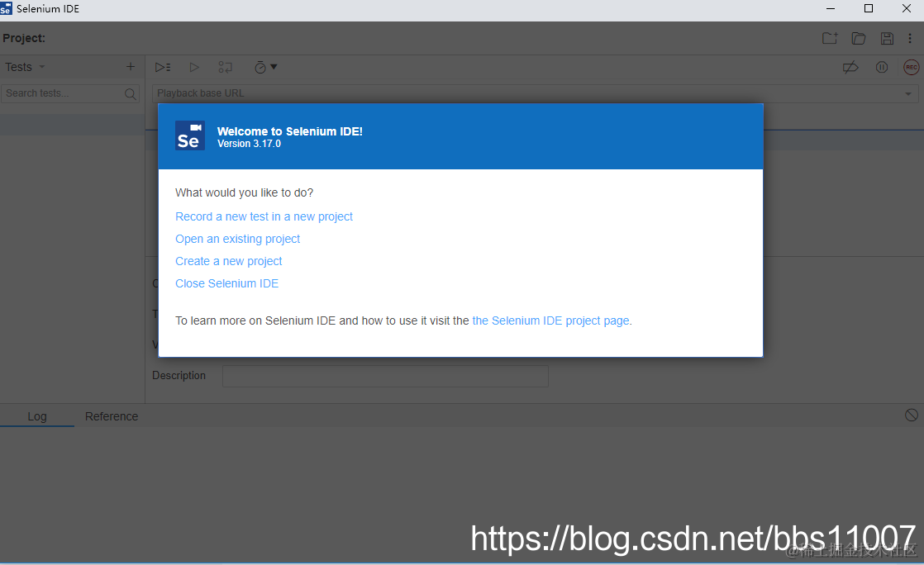
Task: Click the Description input field
Action: 385,376
